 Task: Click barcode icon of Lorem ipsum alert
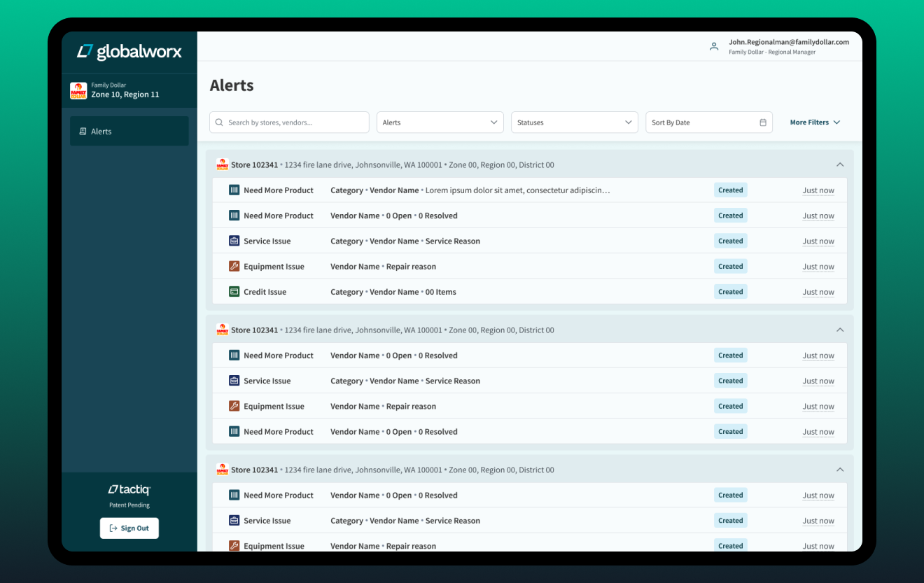[234, 190]
